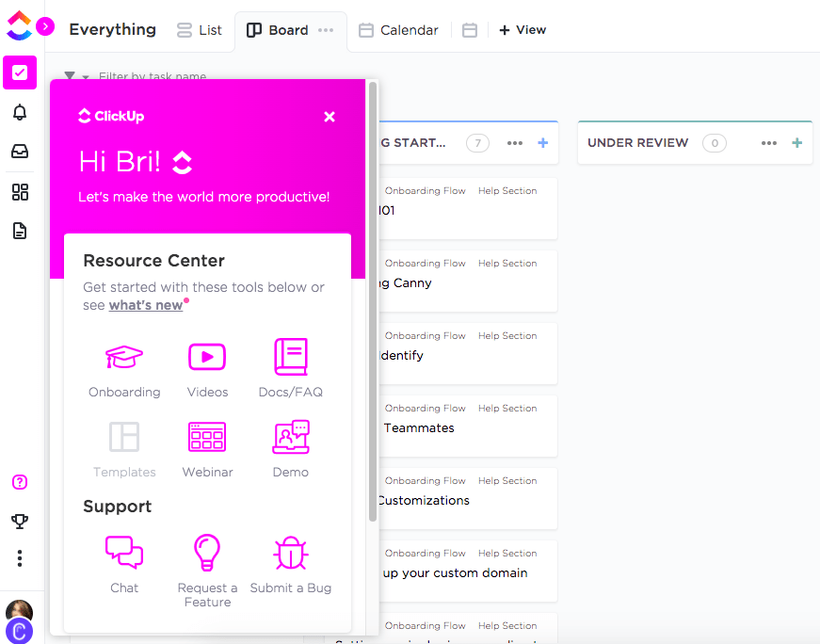
Task: Focus the Filter by task name field
Action: 153,76
